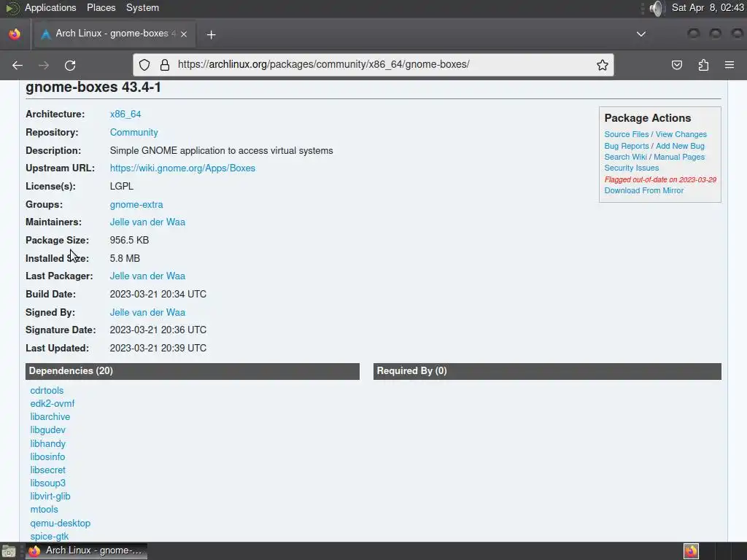Open the tracking protection shield icon
Image resolution: width=747 pixels, height=560 pixels.
pyautogui.click(x=144, y=65)
